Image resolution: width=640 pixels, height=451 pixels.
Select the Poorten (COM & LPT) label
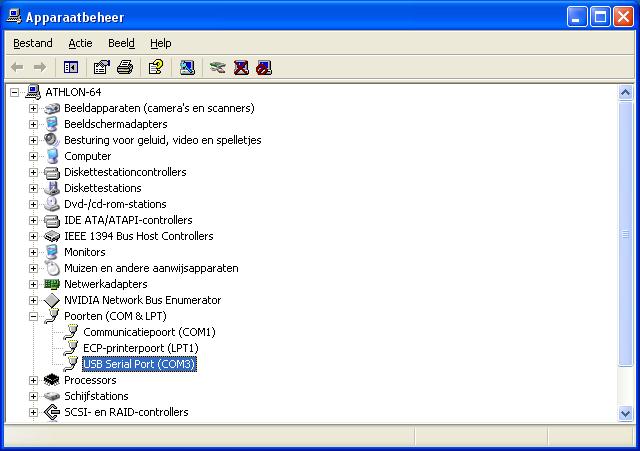[x=116, y=316]
